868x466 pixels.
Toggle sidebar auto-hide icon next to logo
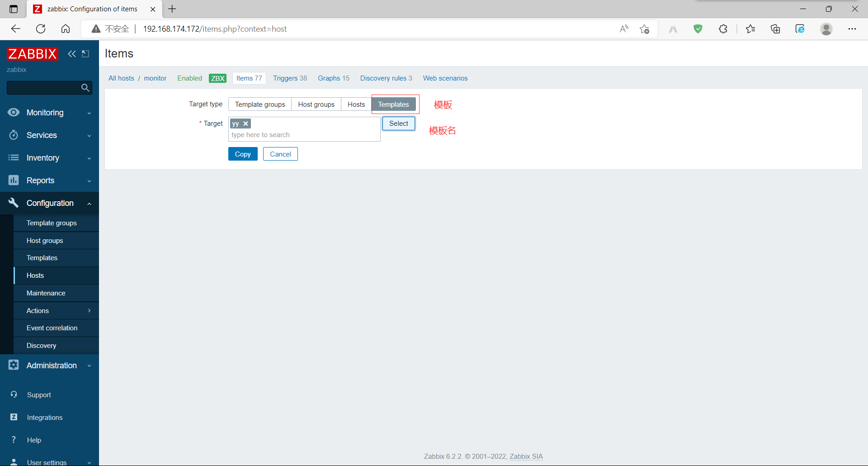(x=85, y=54)
